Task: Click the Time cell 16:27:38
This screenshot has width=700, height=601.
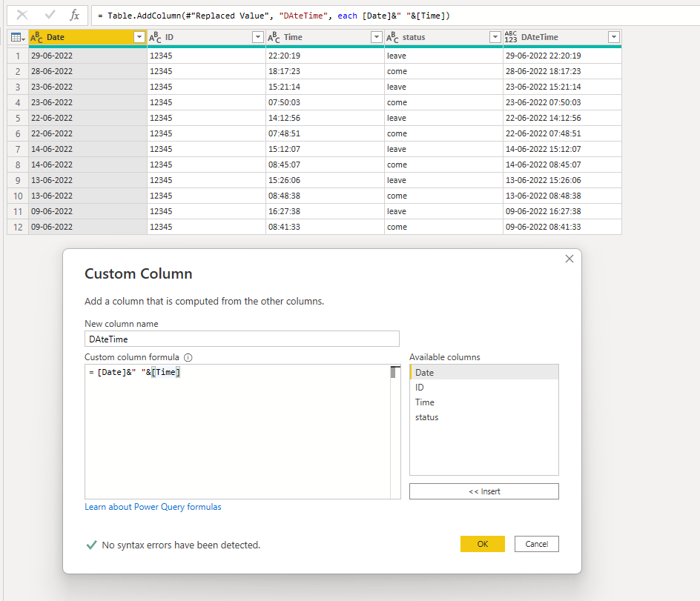Action: (x=325, y=211)
